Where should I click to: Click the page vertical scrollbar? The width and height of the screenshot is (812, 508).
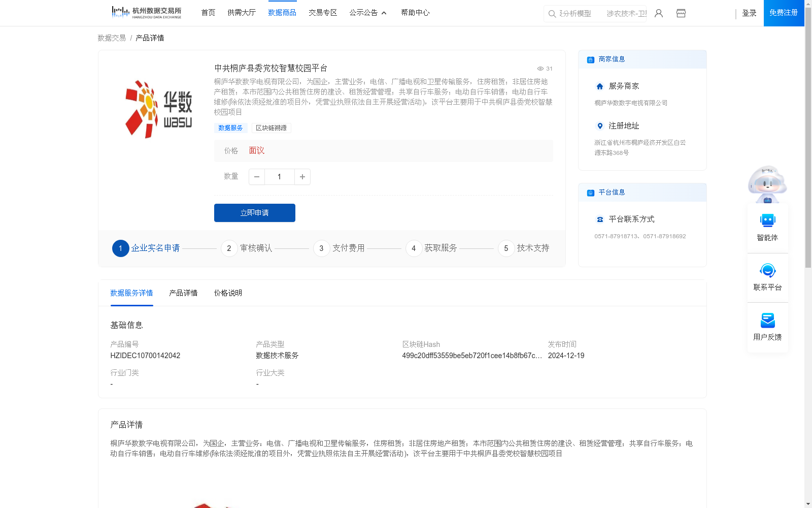pos(808,137)
